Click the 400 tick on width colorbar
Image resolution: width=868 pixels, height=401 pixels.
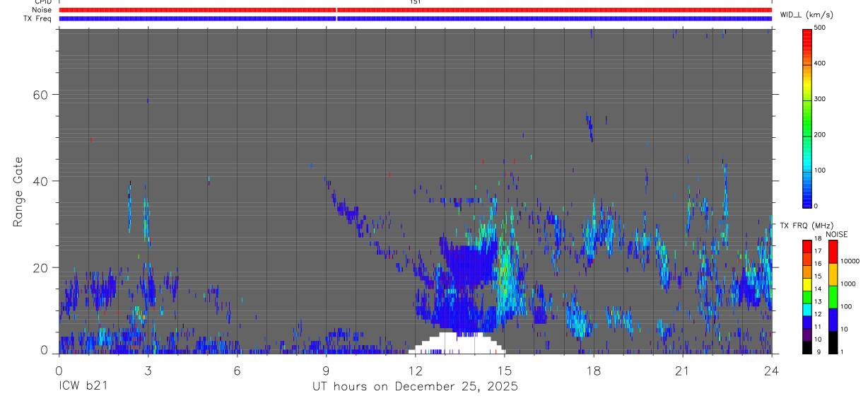(x=820, y=64)
